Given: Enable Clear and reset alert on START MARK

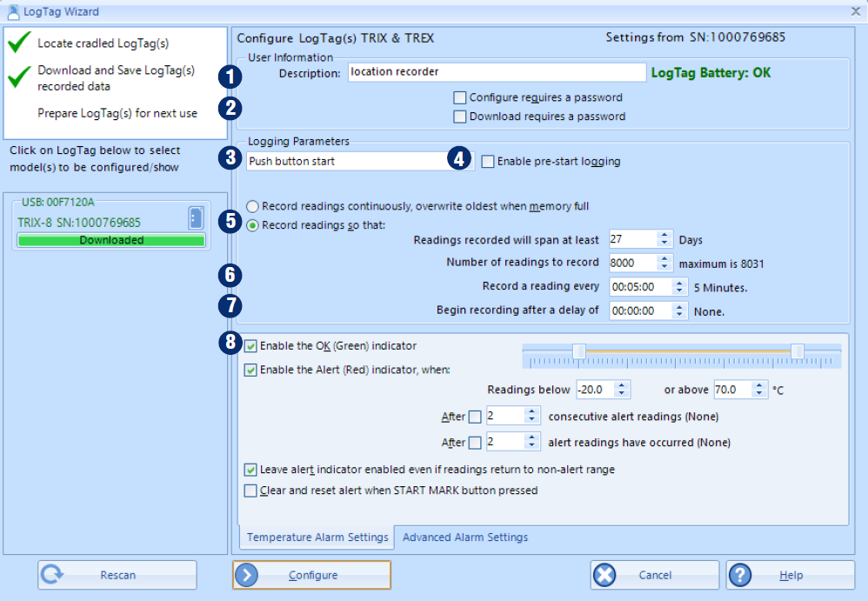Looking at the screenshot, I should point(250,491).
